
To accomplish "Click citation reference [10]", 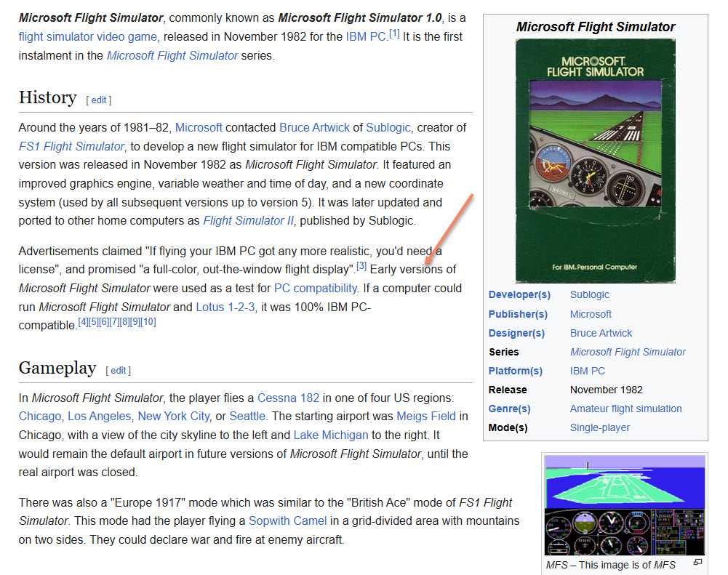I will coord(148,321).
